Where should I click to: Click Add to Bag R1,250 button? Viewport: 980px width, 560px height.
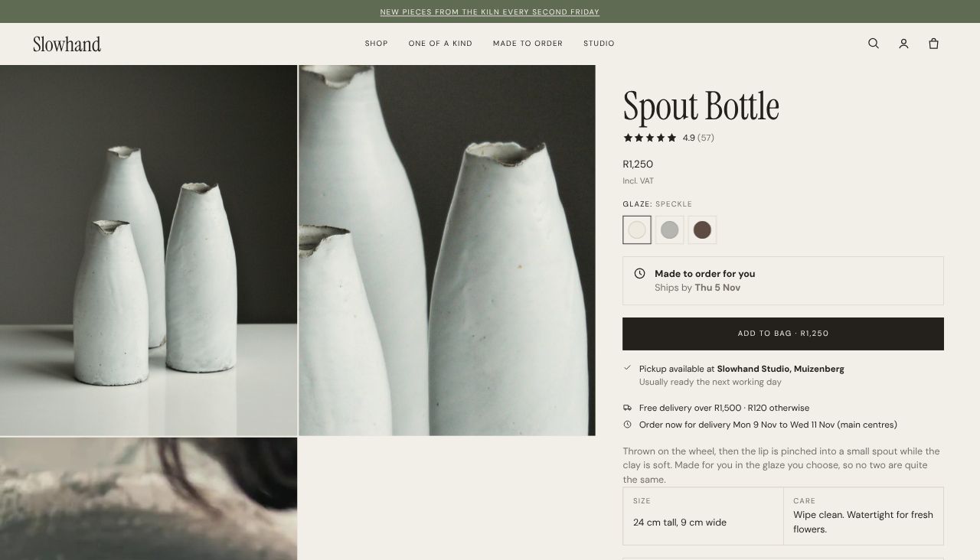[x=783, y=334]
